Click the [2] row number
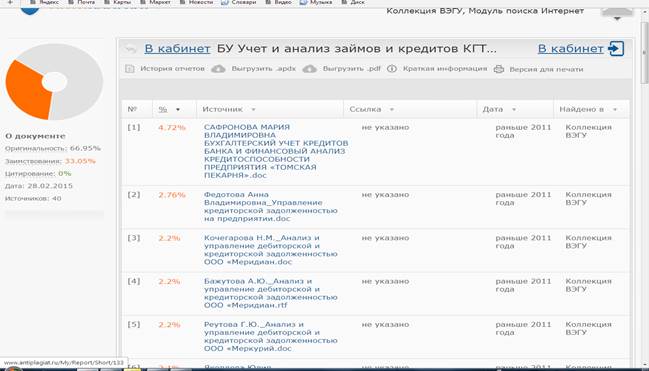 pyautogui.click(x=134, y=195)
